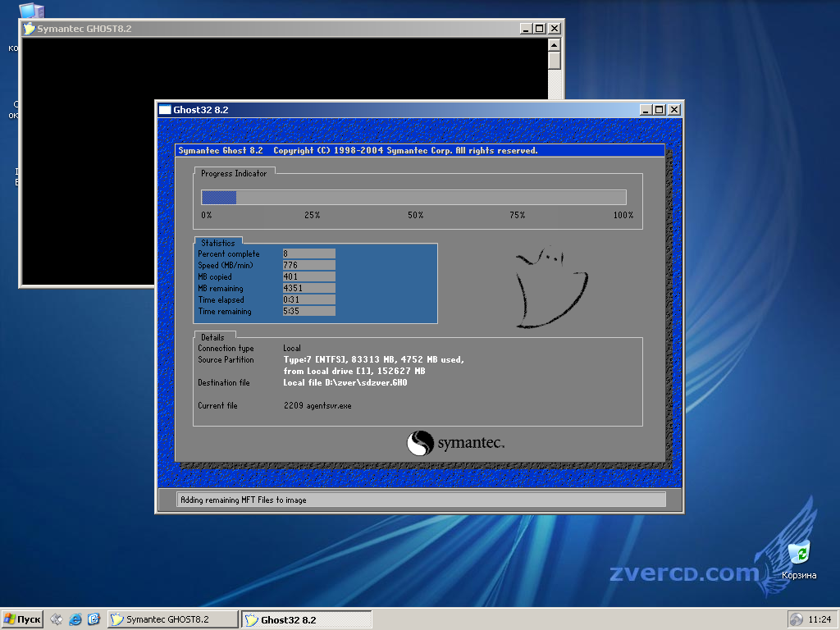This screenshot has width=840, height=630.
Task: Click the Symantec logo
Action: [x=455, y=443]
